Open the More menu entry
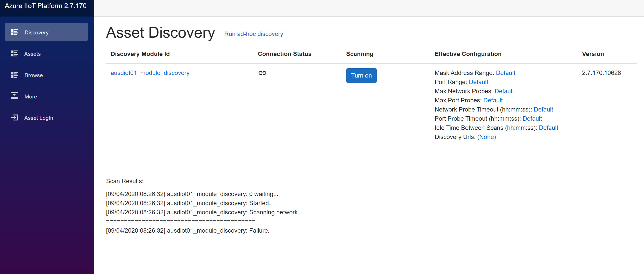The height and width of the screenshot is (274, 644). (30, 96)
